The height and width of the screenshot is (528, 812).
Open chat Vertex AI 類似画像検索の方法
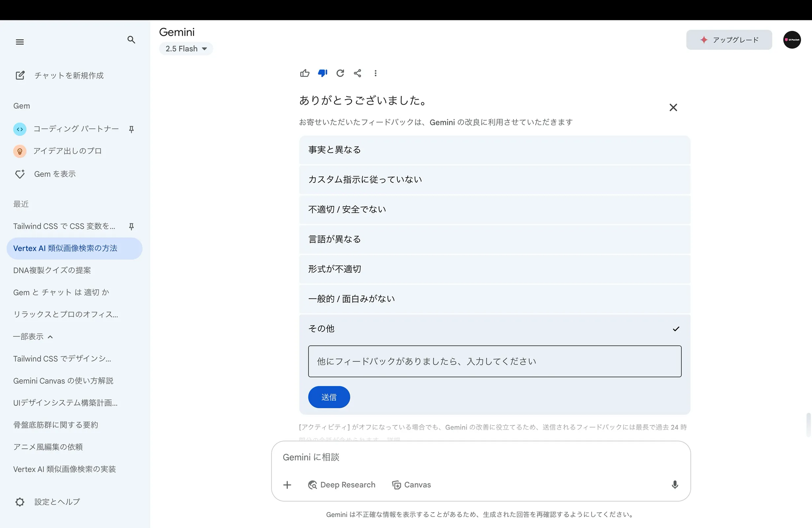[74, 248]
